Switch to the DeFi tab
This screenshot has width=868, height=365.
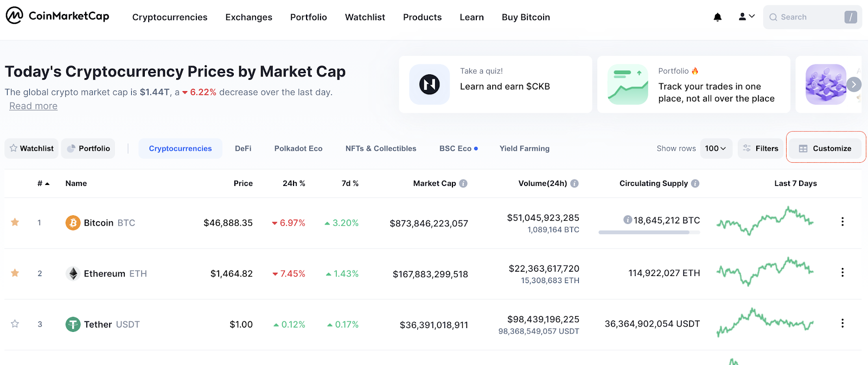(243, 149)
